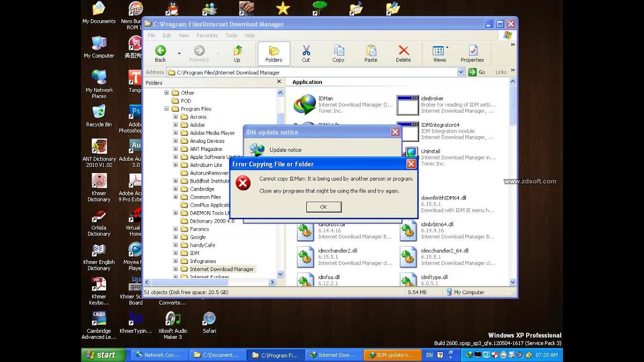Select the idmcchandler2_64.dll file icon

pos(408,257)
